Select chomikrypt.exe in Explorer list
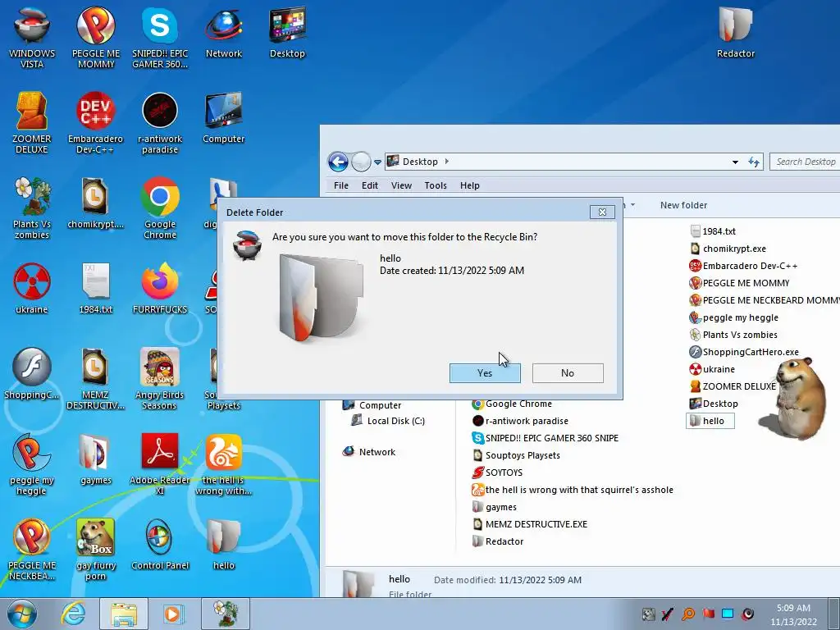Screen dimensions: 840x630 click(x=728, y=249)
